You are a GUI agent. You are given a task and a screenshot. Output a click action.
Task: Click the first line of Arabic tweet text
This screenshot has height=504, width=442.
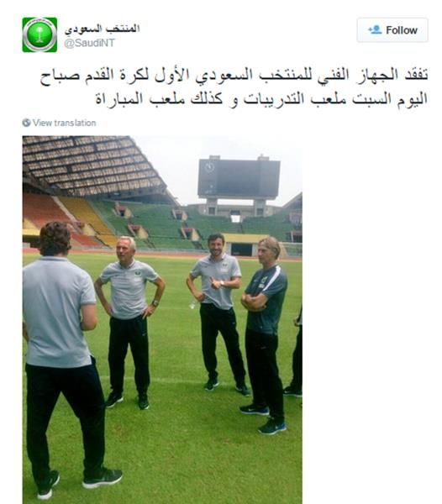(234, 76)
